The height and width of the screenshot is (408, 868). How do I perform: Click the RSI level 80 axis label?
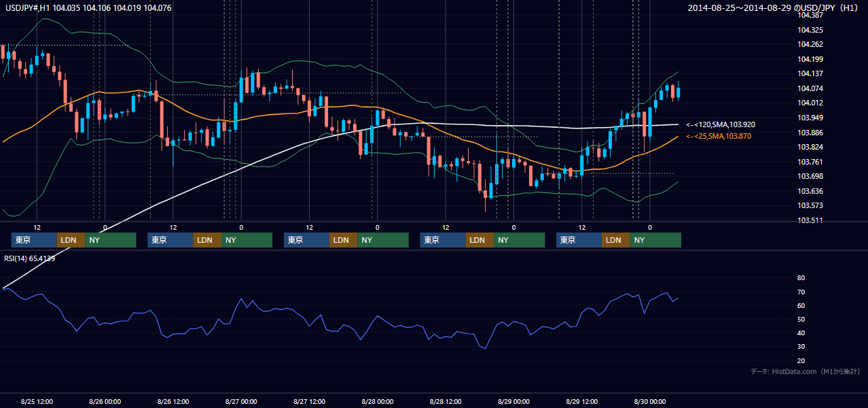[801, 278]
